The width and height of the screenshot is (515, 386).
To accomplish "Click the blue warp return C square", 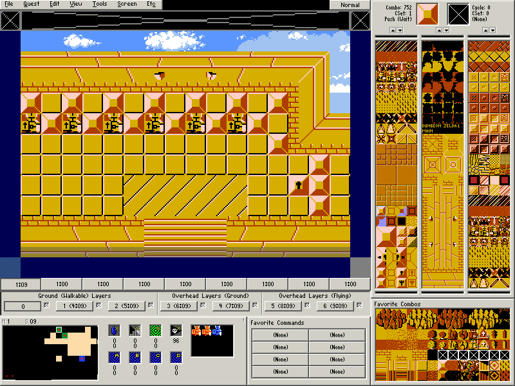I will pyautogui.click(x=155, y=357).
